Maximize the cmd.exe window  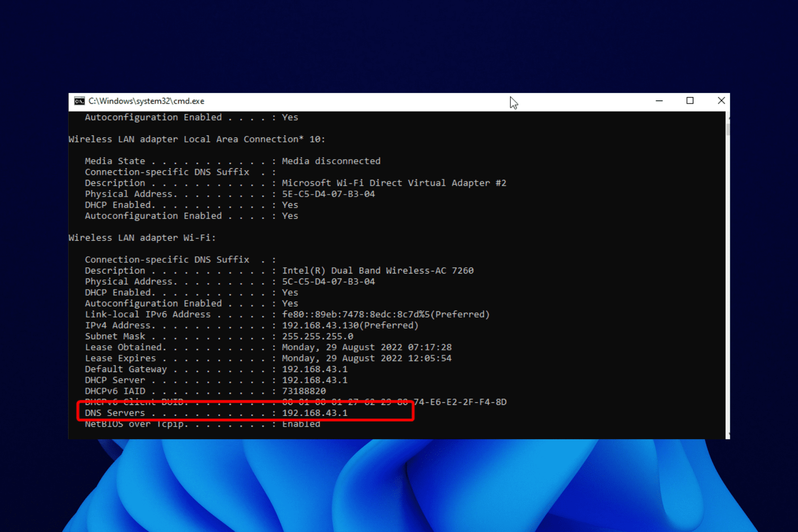(x=690, y=101)
